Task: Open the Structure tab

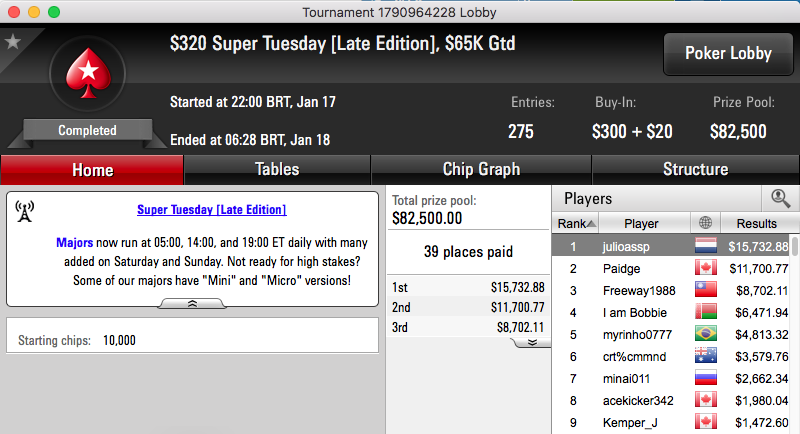Action: (695, 169)
